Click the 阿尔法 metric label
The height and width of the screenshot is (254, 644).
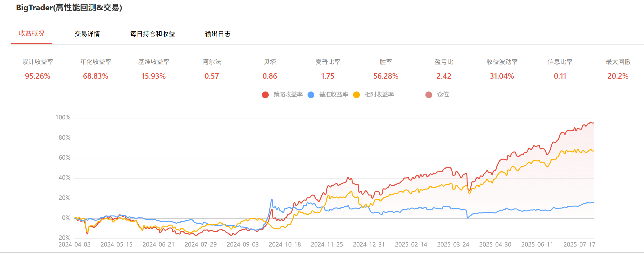click(211, 62)
